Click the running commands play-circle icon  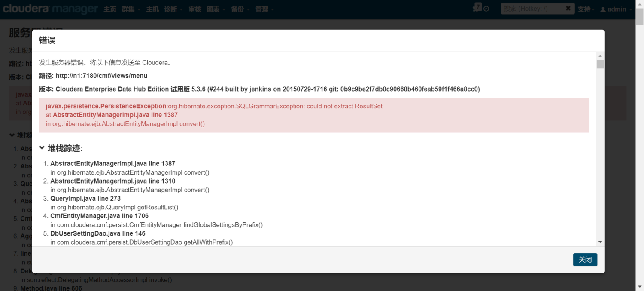point(486,9)
